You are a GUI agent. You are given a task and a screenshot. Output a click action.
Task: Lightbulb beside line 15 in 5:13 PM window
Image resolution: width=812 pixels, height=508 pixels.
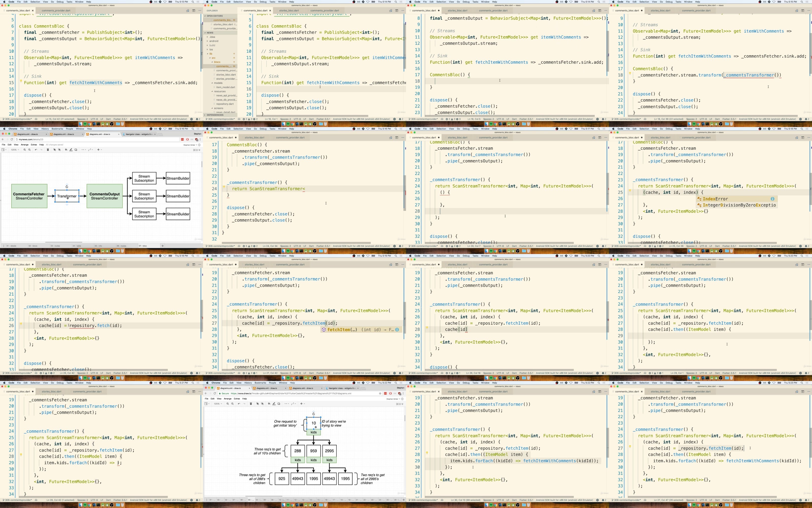21,81
